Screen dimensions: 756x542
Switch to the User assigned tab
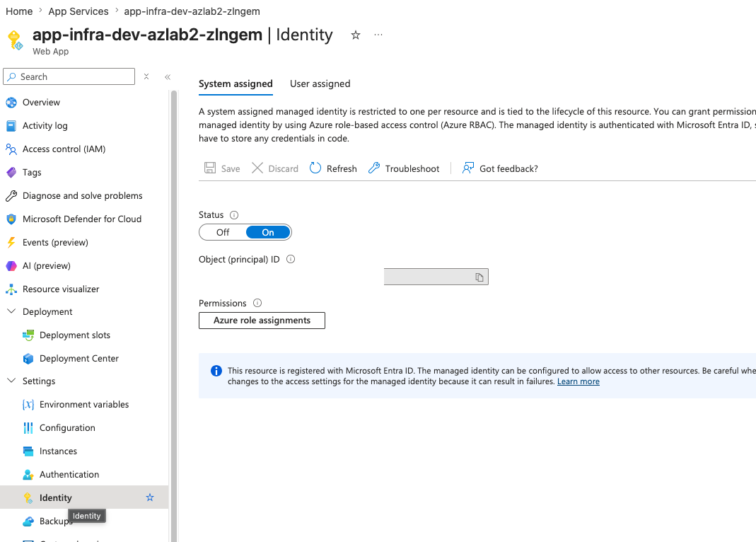(x=320, y=84)
